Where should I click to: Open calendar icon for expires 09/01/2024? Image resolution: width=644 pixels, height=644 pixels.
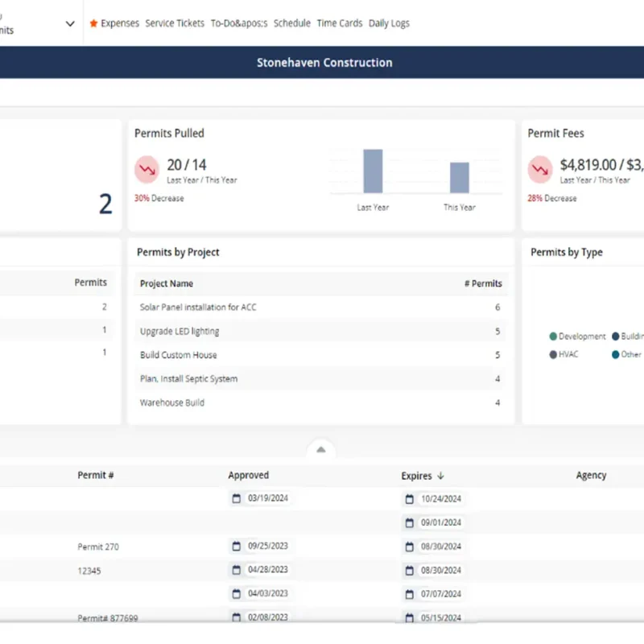[x=410, y=522]
